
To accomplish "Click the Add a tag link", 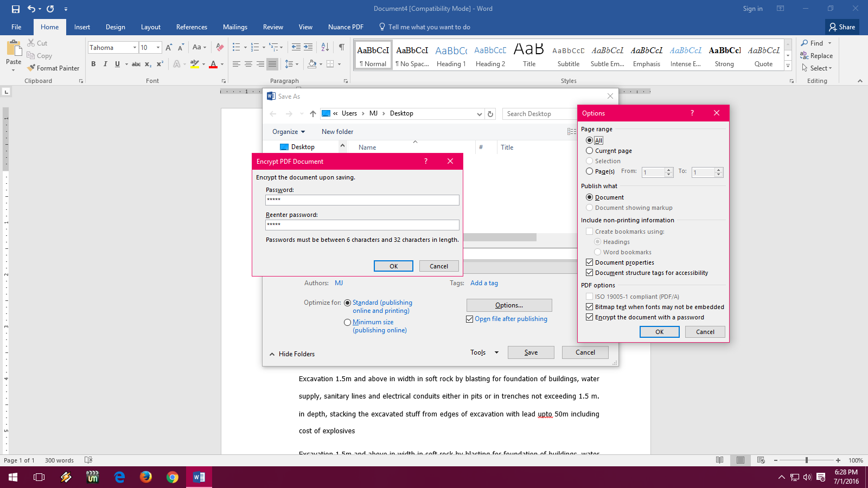I will [484, 283].
